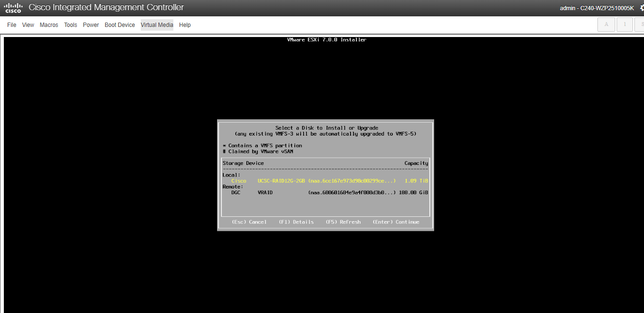Click the A caps lock indicator button
The height and width of the screenshot is (313, 644).
(x=606, y=25)
